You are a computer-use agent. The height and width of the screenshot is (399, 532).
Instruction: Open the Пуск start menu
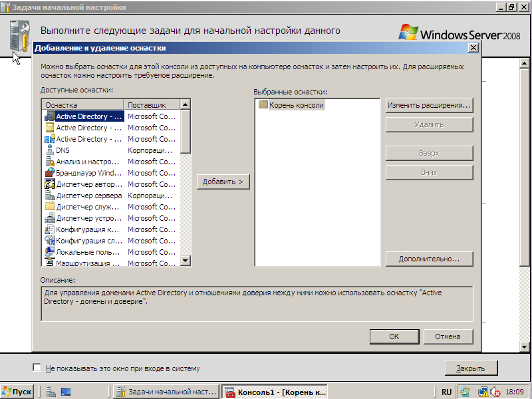pos(17,392)
